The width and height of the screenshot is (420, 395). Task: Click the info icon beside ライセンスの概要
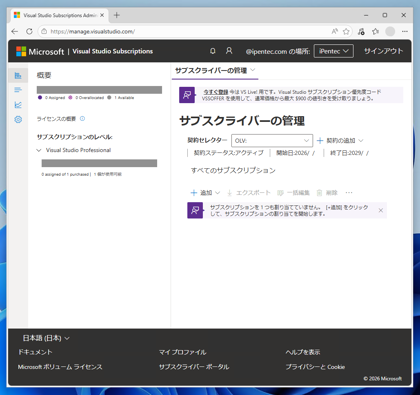point(82,119)
